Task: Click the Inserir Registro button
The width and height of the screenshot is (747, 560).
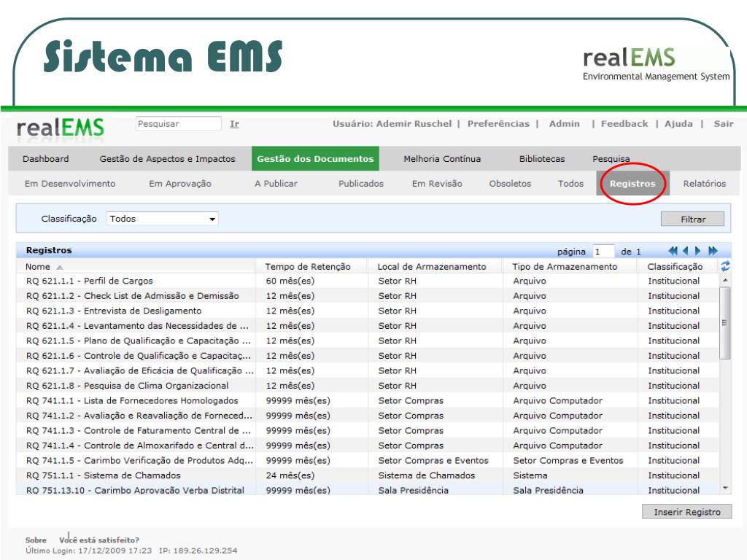Action: [x=686, y=512]
